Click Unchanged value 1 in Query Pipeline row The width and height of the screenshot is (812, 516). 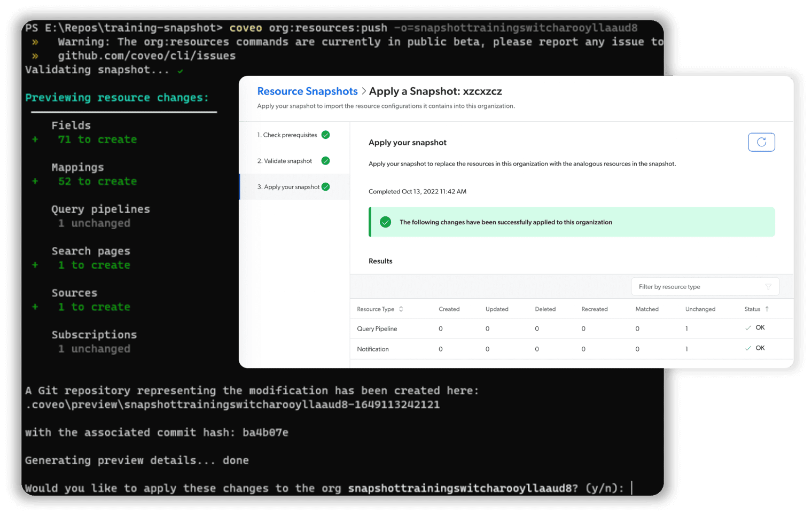click(x=687, y=329)
